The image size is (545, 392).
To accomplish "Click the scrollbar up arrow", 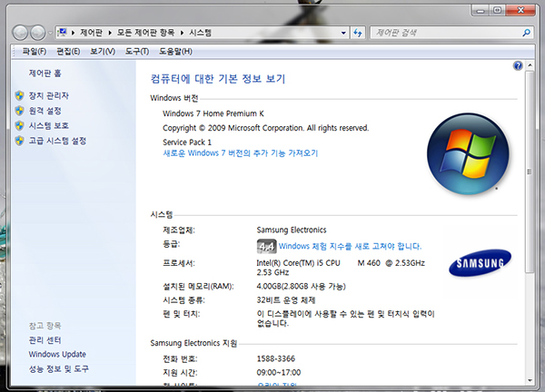I will pos(530,65).
